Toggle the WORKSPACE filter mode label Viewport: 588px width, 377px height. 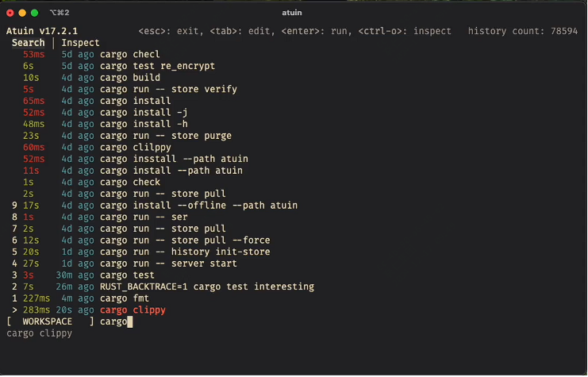[x=47, y=321]
